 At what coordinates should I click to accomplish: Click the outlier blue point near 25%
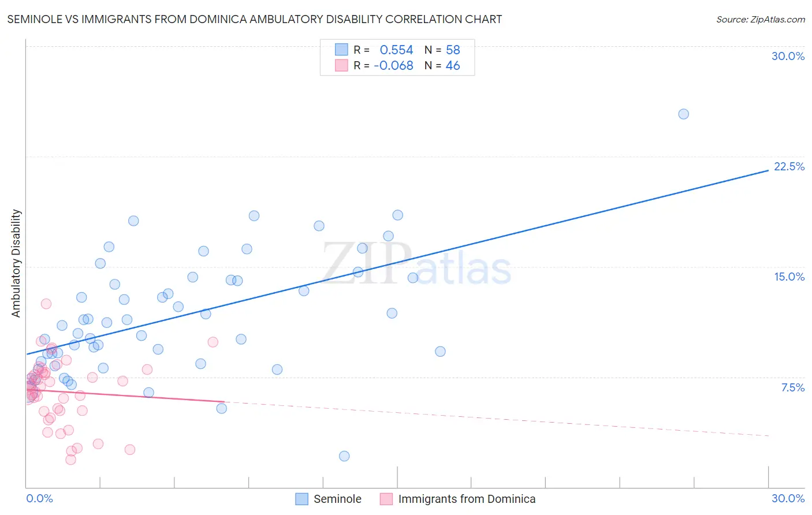(x=683, y=114)
